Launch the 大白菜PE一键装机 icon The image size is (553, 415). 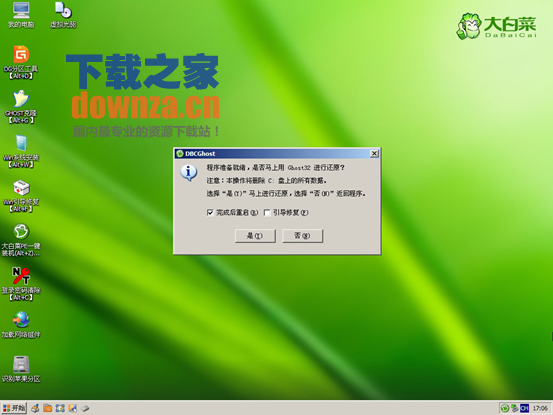pyautogui.click(x=21, y=240)
